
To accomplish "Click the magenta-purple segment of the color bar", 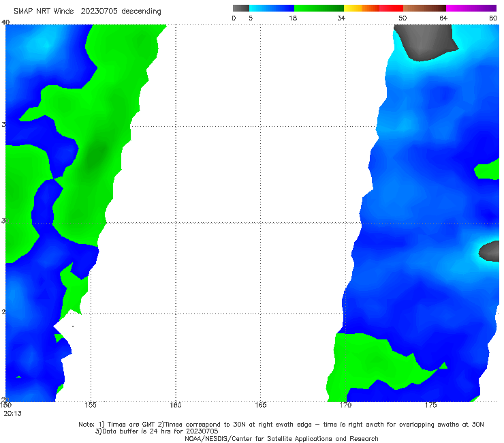I will (x=471, y=8).
